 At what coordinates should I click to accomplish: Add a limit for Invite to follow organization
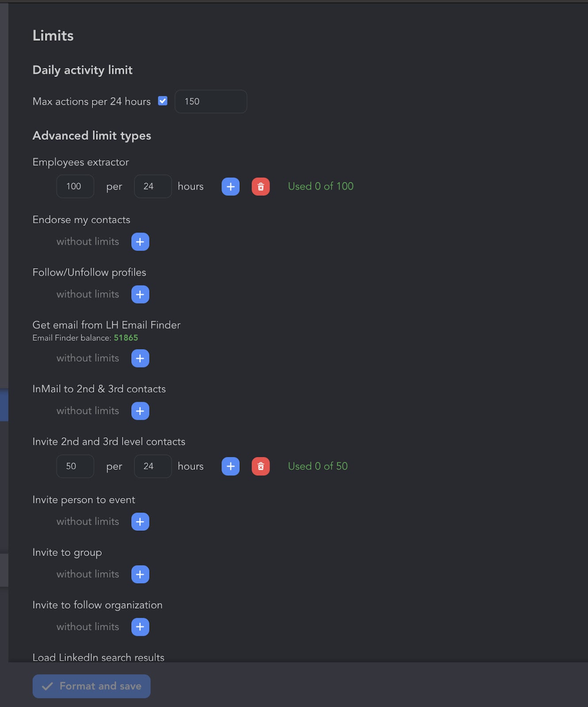click(x=140, y=627)
